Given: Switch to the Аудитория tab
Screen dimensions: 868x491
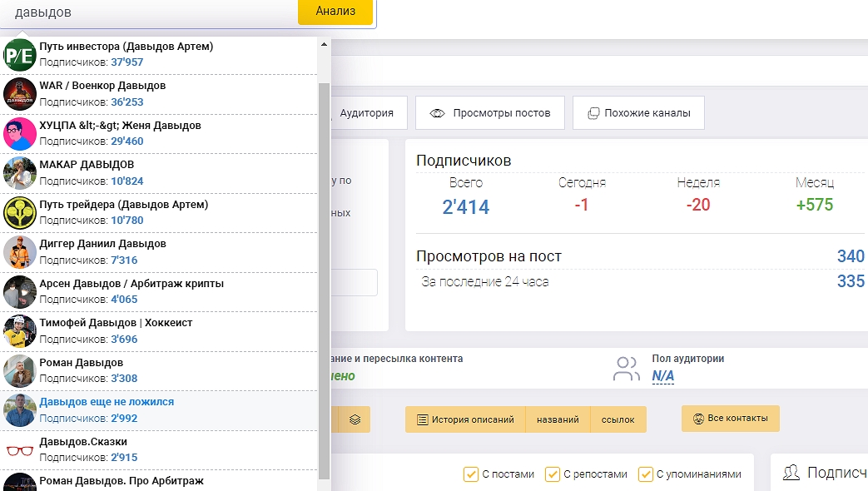Looking at the screenshot, I should 366,112.
